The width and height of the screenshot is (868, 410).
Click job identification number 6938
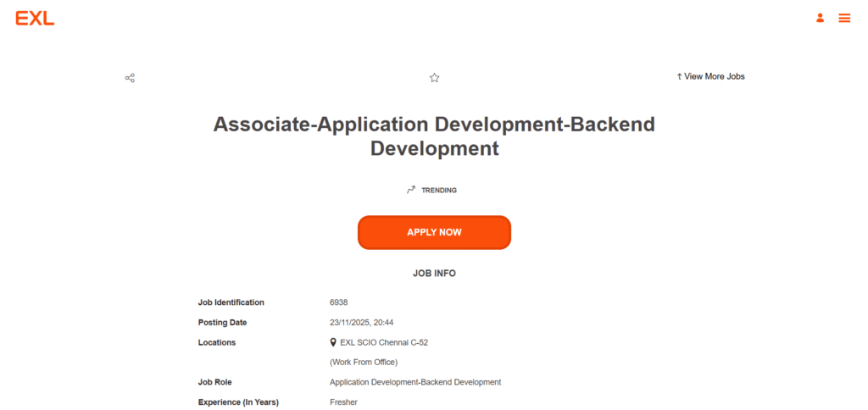point(339,302)
